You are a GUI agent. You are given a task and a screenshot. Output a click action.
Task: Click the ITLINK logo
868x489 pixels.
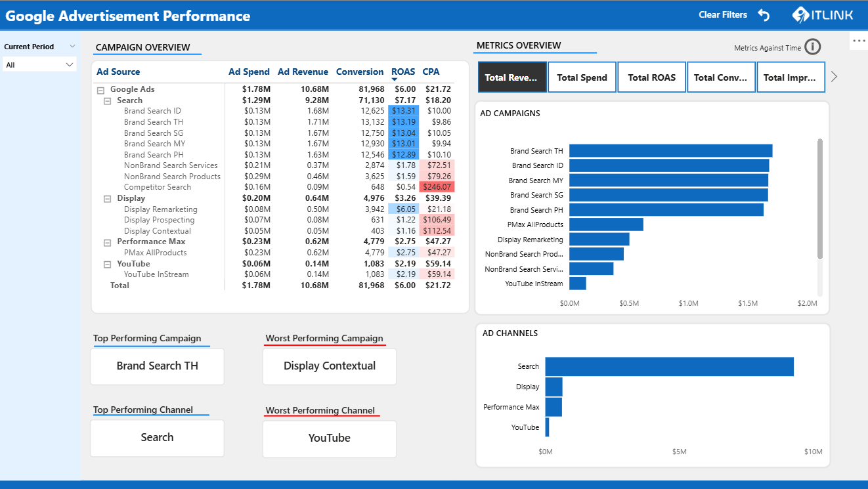tap(820, 14)
